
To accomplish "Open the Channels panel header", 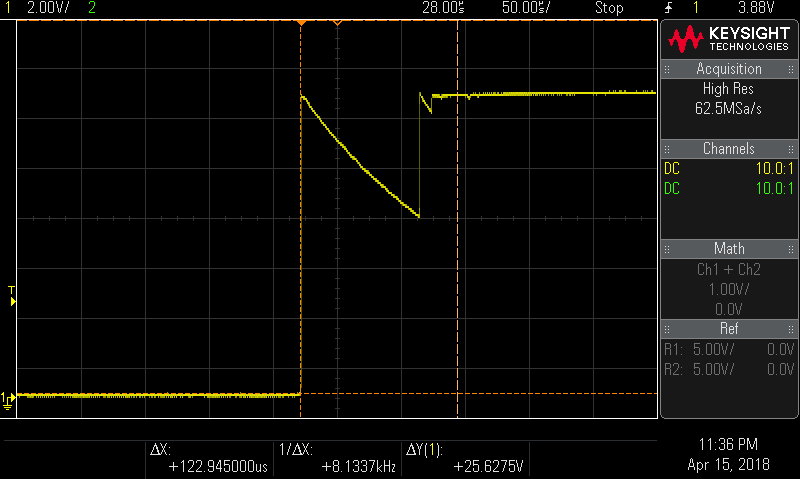I will pos(729,149).
